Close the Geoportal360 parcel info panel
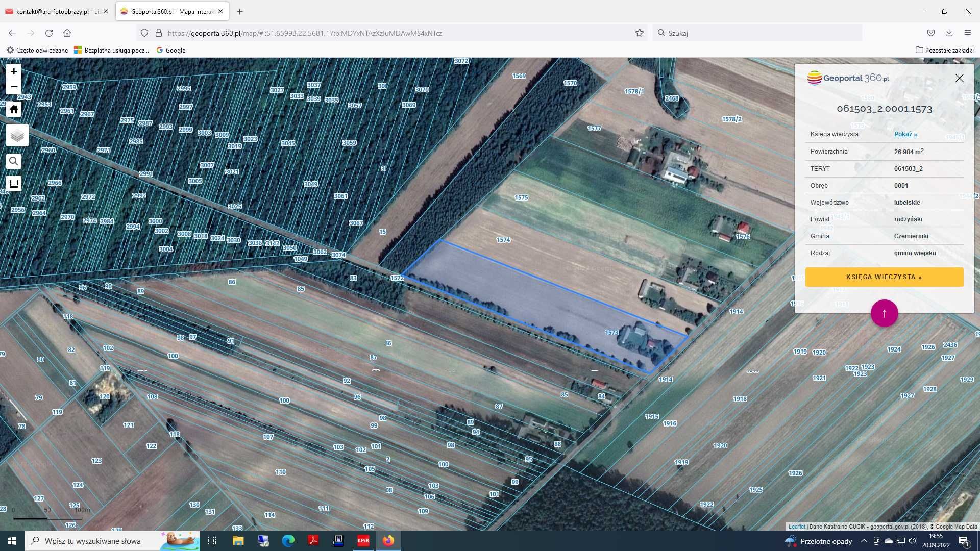 (x=960, y=78)
